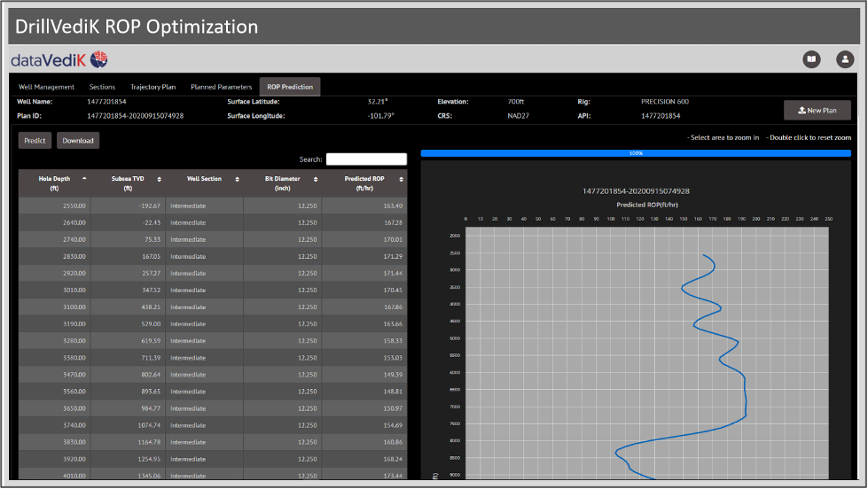Sort by Hole Depth column arrow
The width and height of the screenshot is (868, 489).
[x=84, y=179]
